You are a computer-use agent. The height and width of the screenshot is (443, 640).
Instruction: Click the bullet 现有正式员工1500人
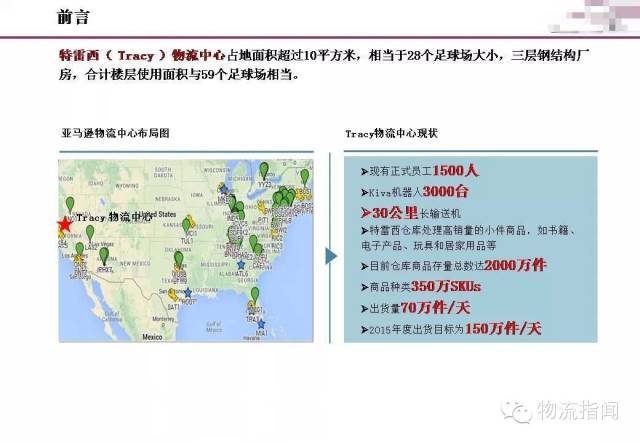pyautogui.click(x=420, y=170)
